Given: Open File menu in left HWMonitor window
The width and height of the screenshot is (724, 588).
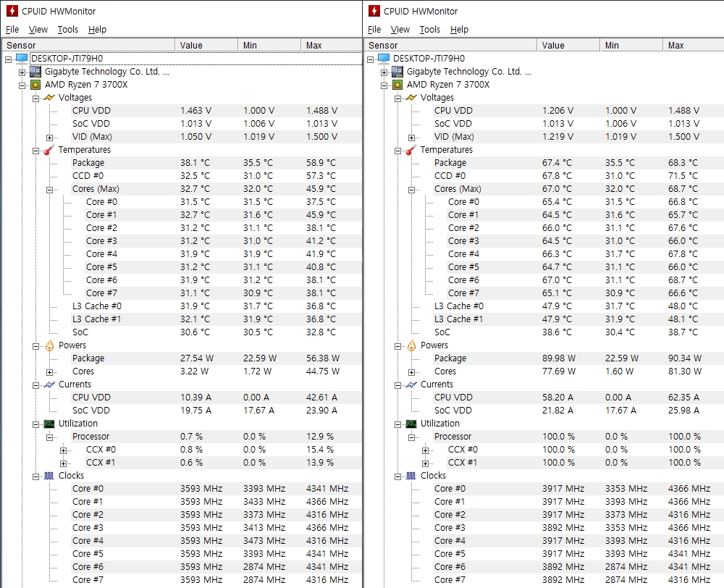Looking at the screenshot, I should [12, 30].
